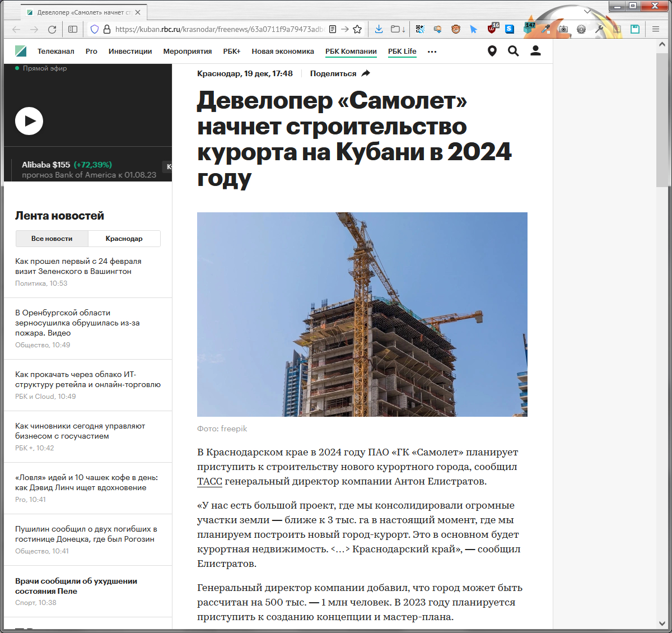Screen dimensions: 672x633
Task: Click the Поделиться share link
Action: (333, 73)
